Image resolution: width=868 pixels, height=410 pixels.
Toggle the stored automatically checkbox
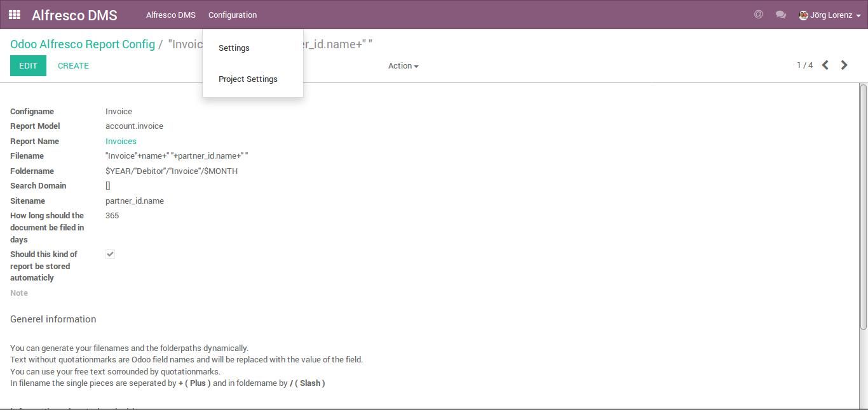(110, 254)
